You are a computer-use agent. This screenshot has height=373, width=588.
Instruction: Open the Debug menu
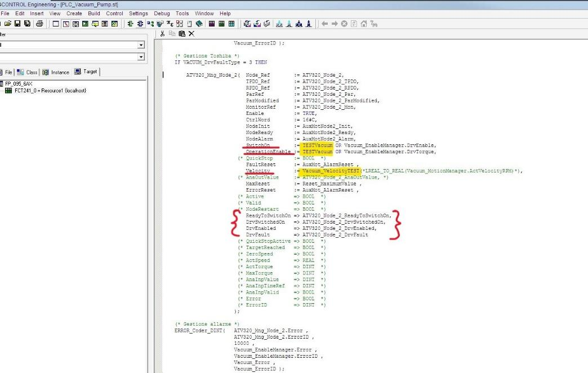(162, 14)
